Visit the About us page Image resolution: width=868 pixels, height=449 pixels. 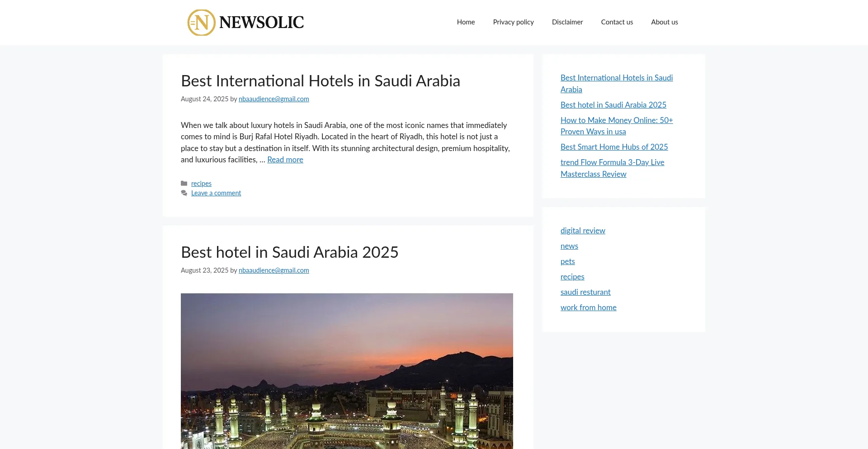pyautogui.click(x=664, y=22)
